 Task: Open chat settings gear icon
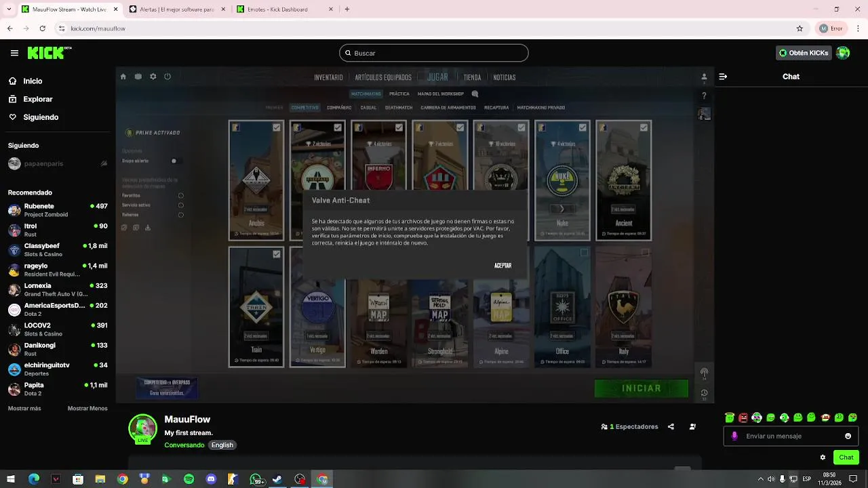click(x=823, y=457)
